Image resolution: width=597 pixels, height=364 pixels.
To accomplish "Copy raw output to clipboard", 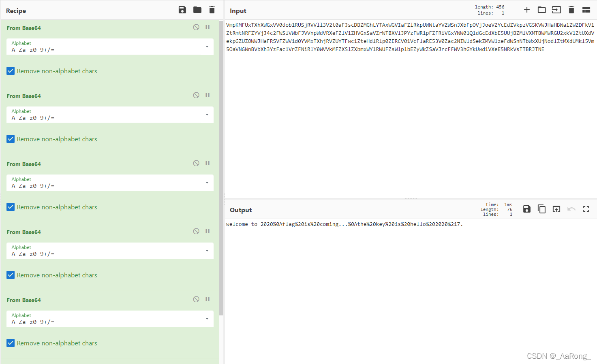I will pos(541,209).
